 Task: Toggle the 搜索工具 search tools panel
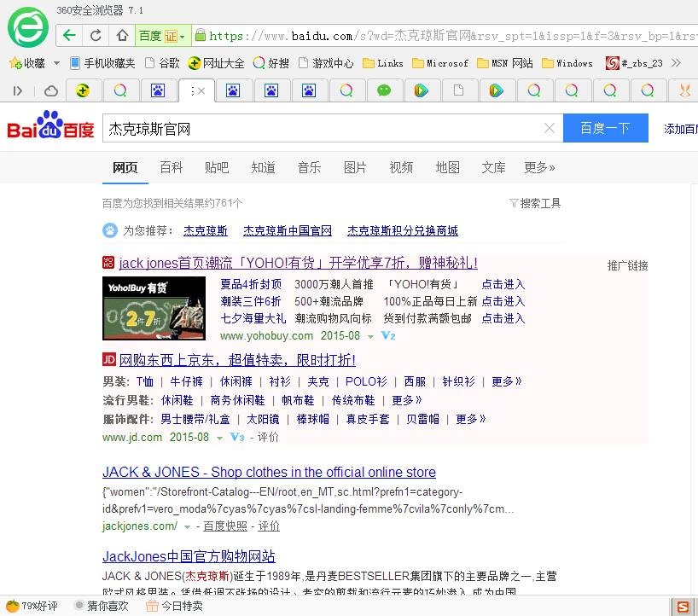(x=535, y=203)
